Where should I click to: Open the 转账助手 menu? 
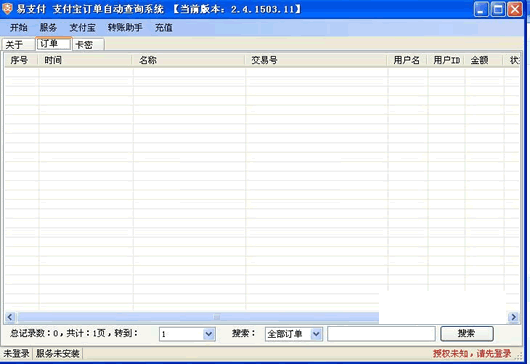tap(125, 27)
